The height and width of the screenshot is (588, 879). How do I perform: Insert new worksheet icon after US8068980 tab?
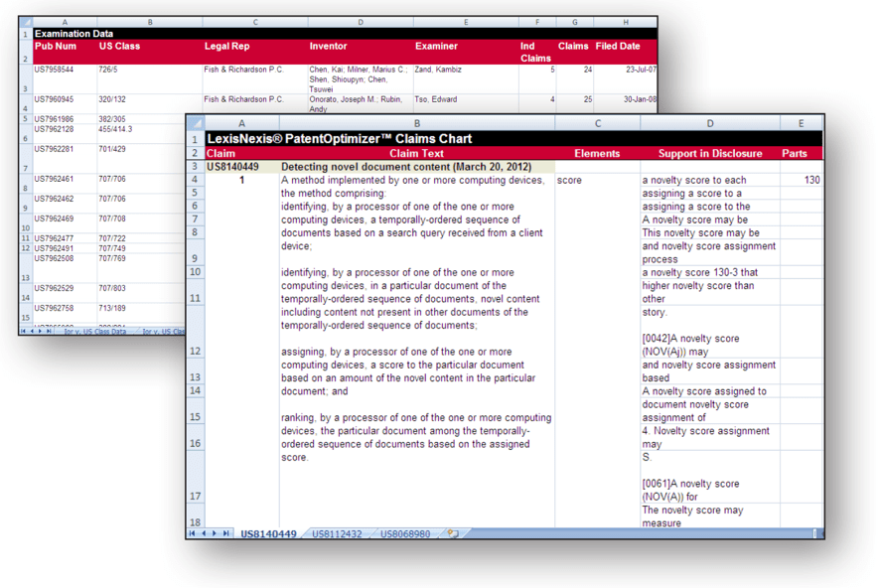click(453, 533)
